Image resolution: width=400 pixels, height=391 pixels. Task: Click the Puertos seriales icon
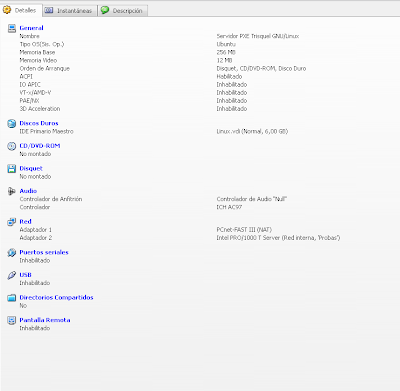(x=12, y=252)
